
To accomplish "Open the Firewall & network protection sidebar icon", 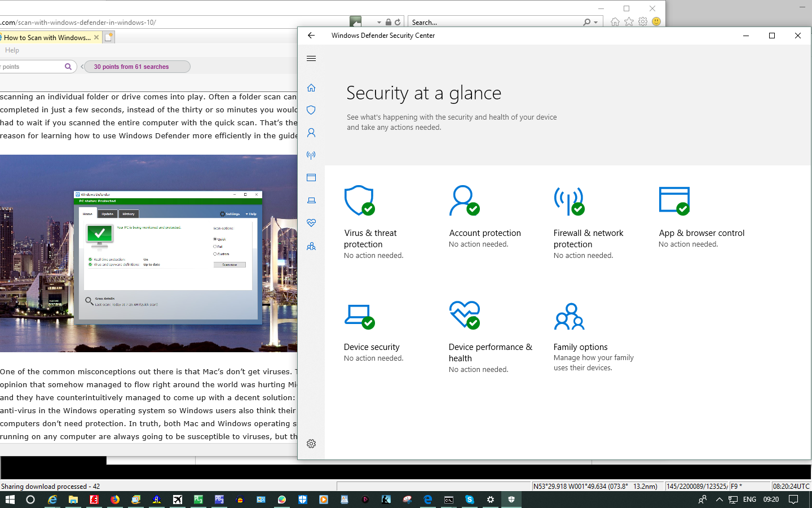I will click(x=311, y=155).
